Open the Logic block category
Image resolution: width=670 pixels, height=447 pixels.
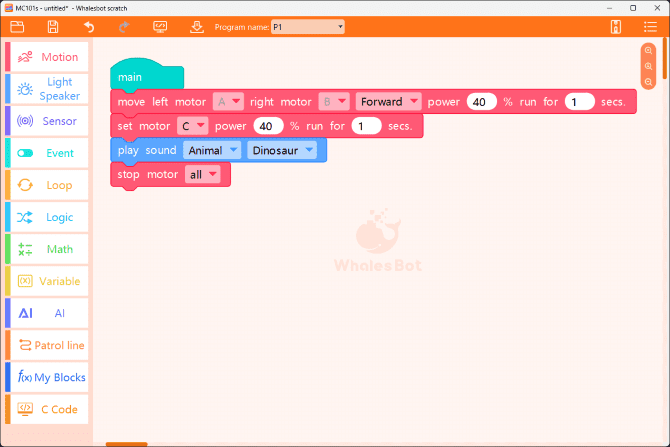tap(49, 217)
